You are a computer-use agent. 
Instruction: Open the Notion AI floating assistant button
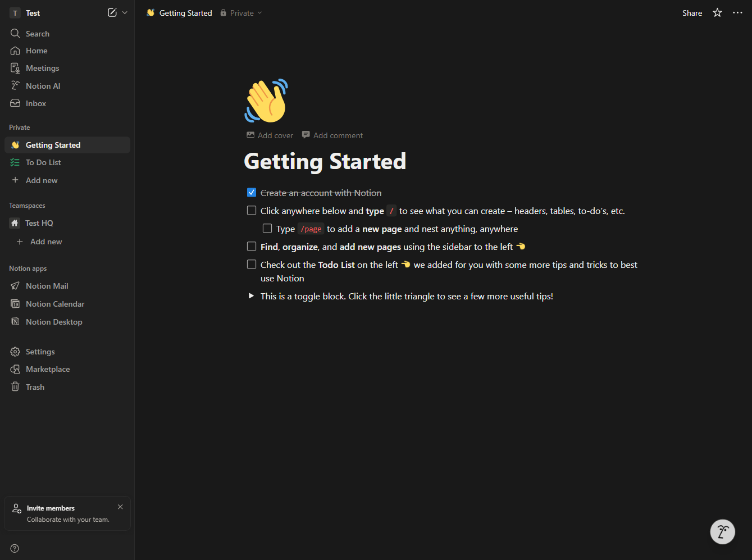coord(722,531)
